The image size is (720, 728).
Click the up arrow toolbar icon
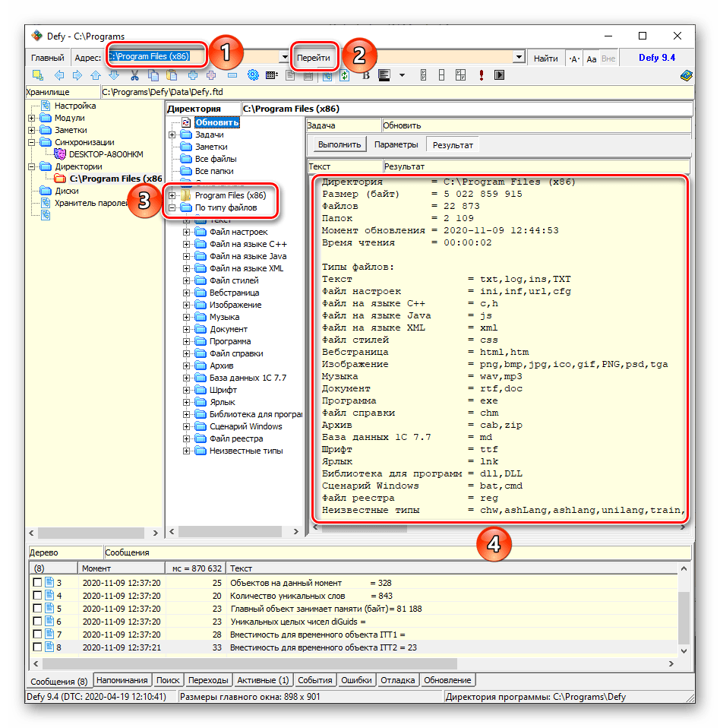pyautogui.click(x=96, y=75)
